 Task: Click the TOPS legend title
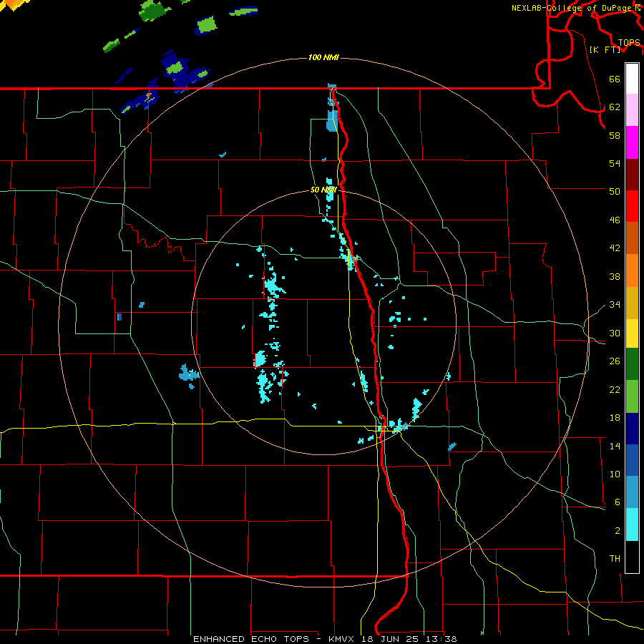[x=629, y=43]
